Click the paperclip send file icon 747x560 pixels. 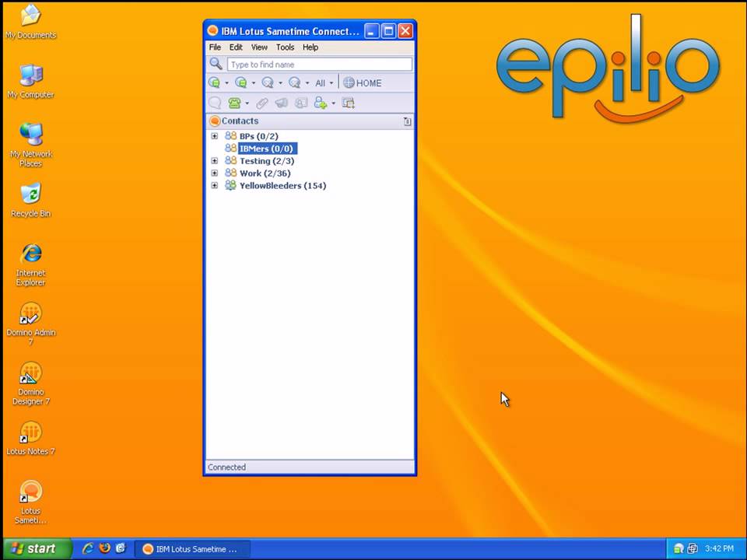tap(262, 103)
